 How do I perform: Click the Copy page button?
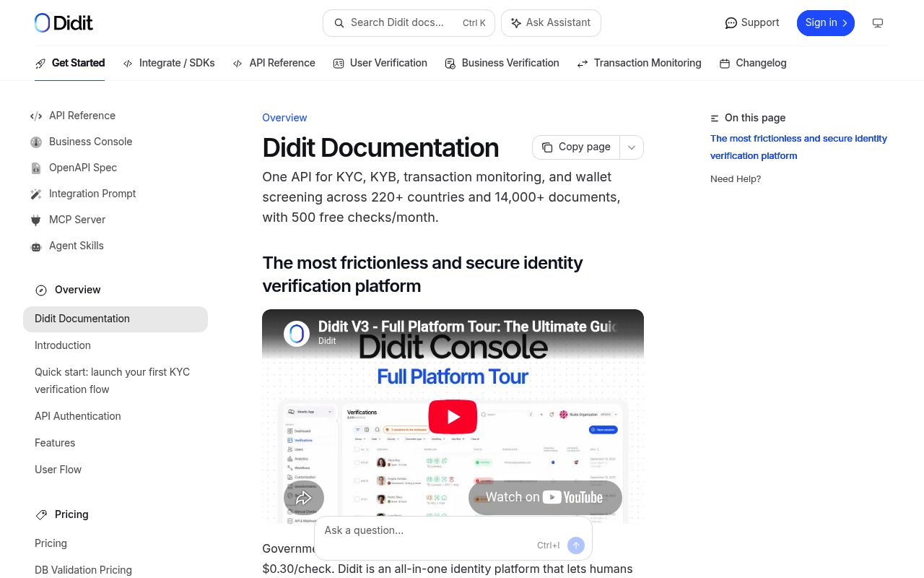pos(576,147)
